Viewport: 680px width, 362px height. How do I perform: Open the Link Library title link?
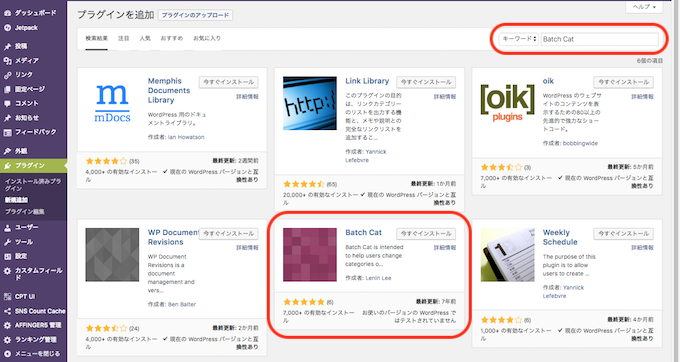(x=367, y=81)
